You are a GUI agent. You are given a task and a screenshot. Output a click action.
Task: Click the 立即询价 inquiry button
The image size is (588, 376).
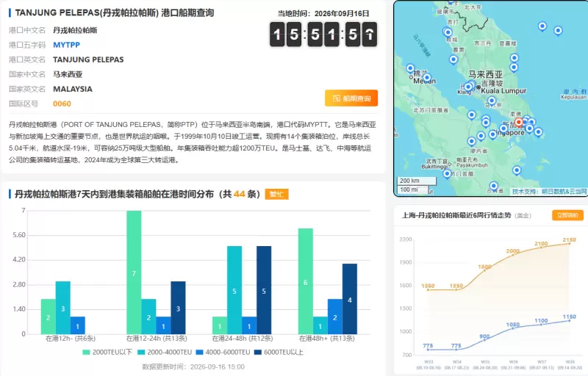coord(567,215)
